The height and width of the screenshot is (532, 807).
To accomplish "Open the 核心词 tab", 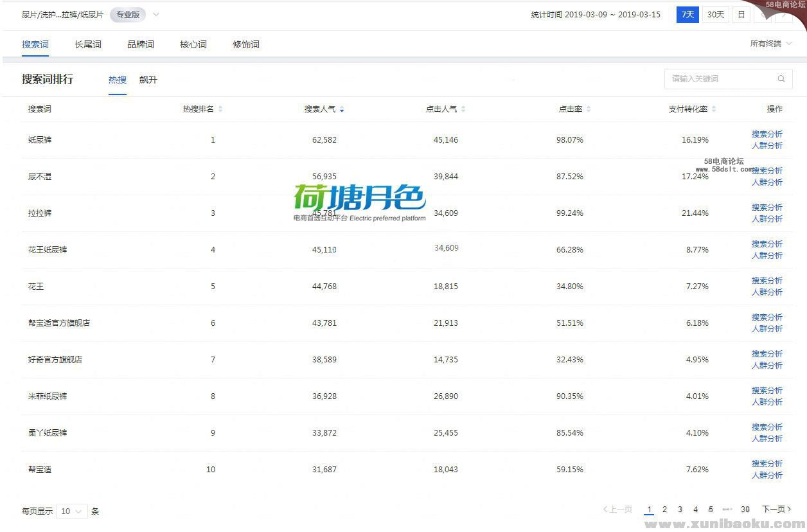I will [x=193, y=44].
